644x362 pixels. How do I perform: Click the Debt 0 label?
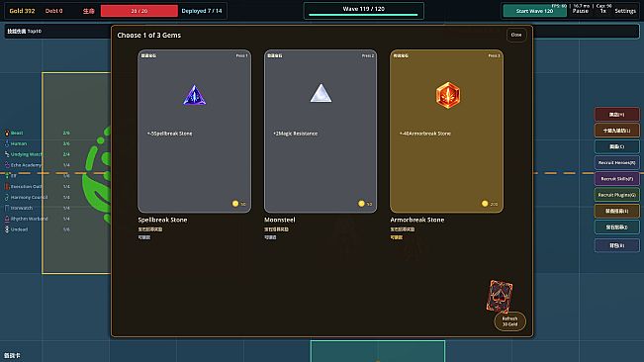tap(53, 11)
